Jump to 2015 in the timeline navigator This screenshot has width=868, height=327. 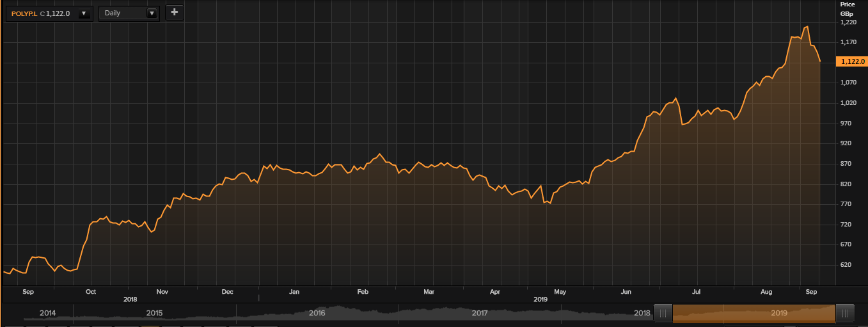154,313
